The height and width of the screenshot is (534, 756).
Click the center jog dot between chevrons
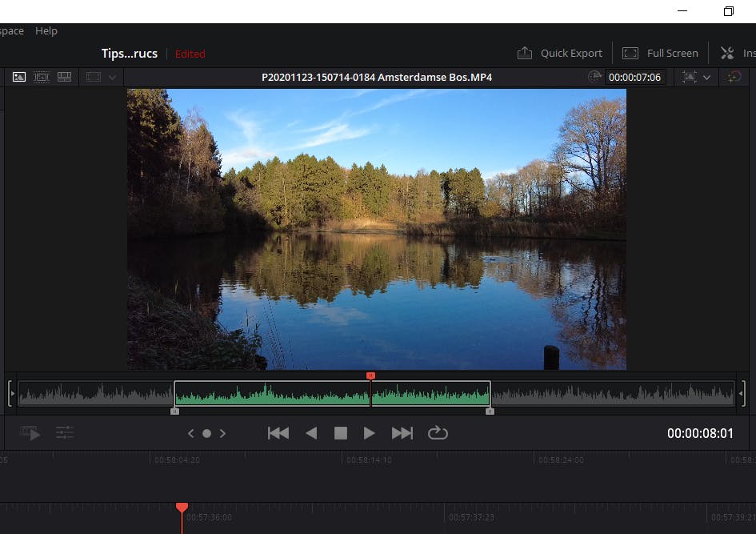pyautogui.click(x=207, y=434)
